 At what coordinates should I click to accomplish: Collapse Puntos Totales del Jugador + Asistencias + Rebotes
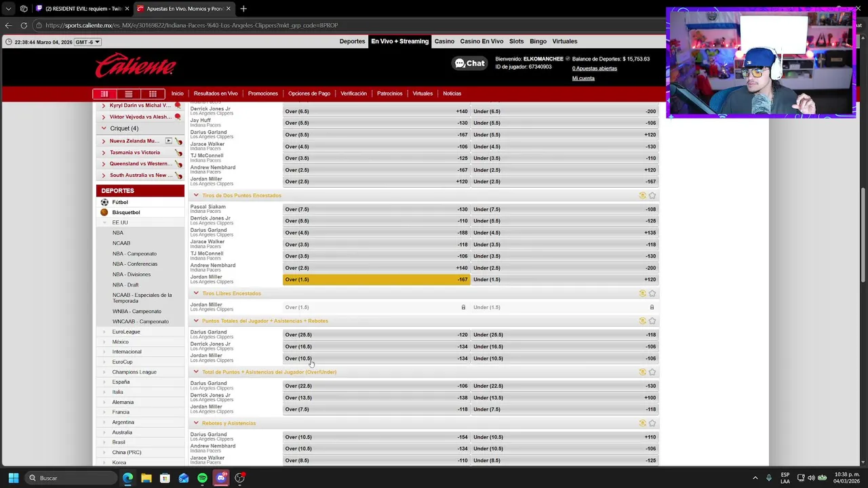click(x=196, y=321)
